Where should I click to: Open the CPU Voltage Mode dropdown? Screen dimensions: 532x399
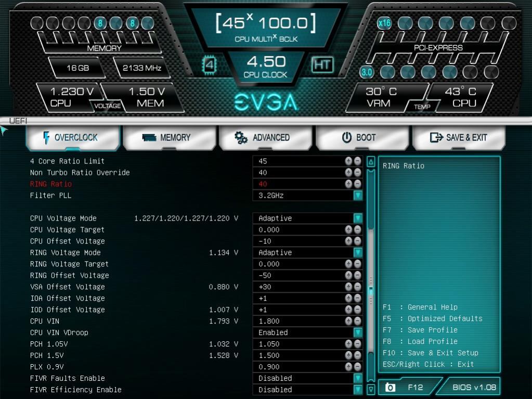point(358,218)
